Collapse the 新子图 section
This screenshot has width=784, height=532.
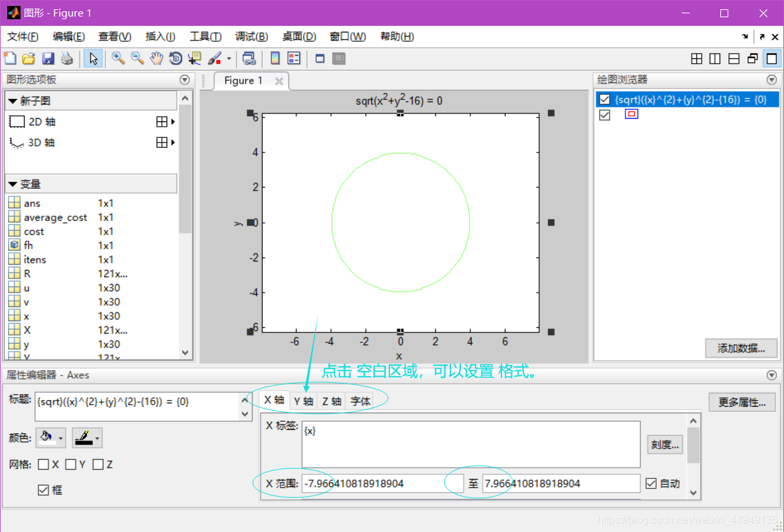tap(13, 101)
